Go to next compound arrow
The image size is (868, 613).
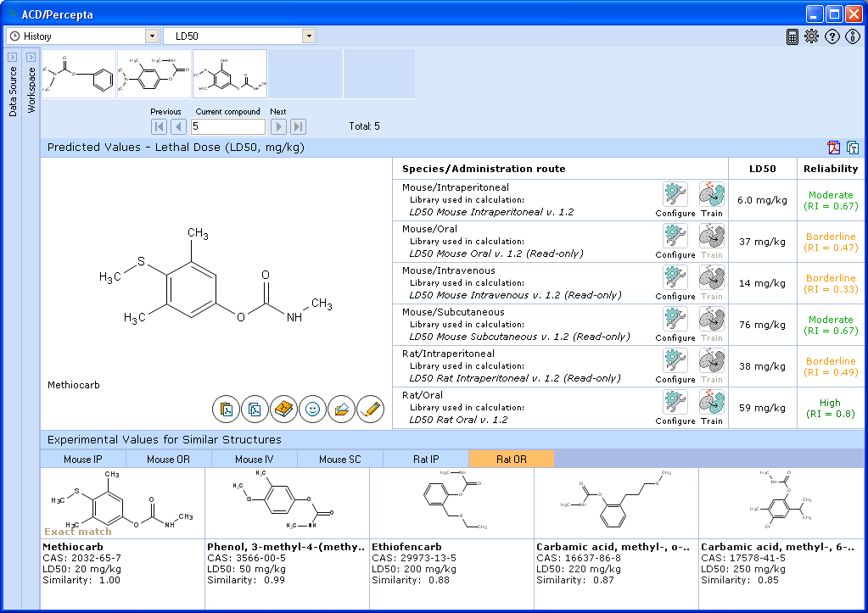point(278,126)
